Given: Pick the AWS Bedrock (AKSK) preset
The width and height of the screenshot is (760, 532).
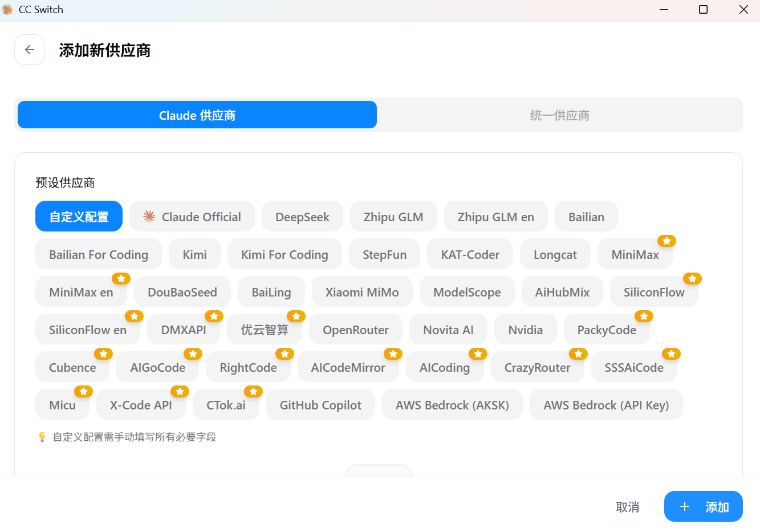Looking at the screenshot, I should click(452, 404).
